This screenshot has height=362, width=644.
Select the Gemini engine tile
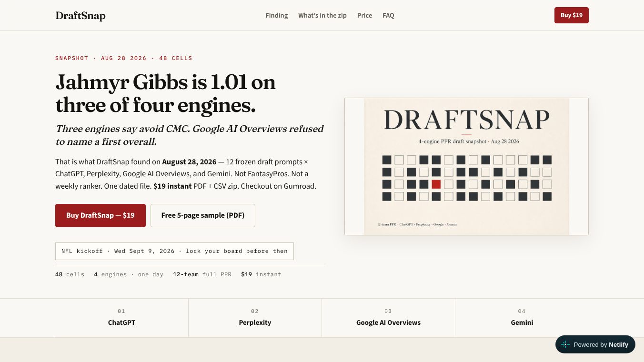pyautogui.click(x=522, y=318)
